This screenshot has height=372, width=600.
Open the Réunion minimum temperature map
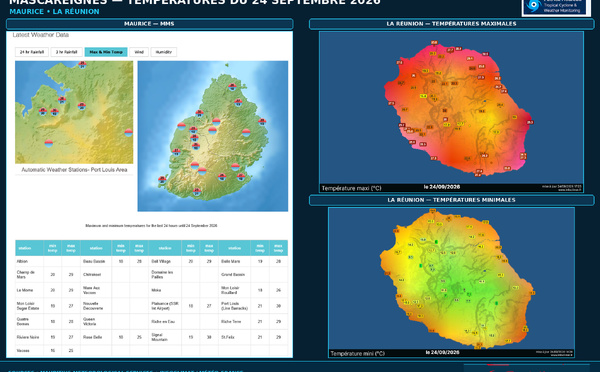pyautogui.click(x=452, y=282)
